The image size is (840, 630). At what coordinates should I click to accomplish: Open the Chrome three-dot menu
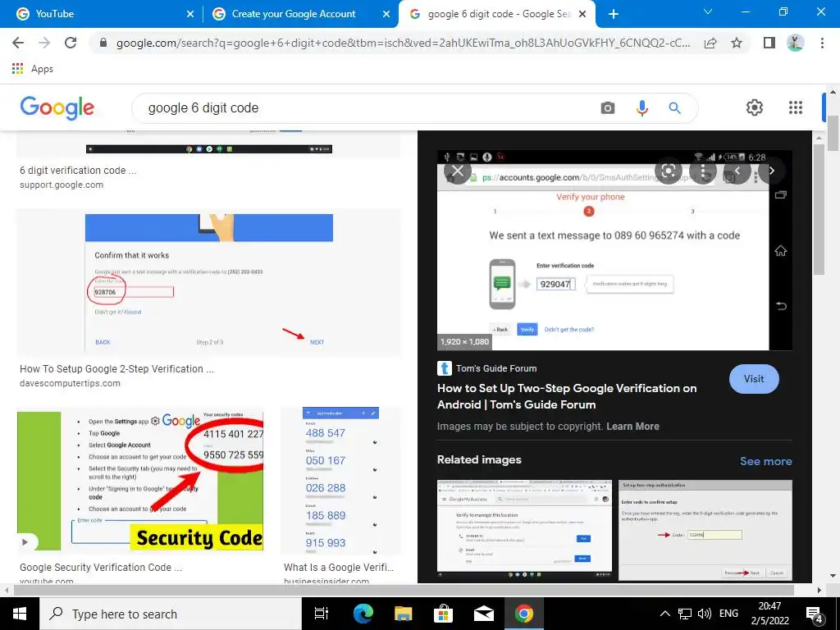point(822,43)
